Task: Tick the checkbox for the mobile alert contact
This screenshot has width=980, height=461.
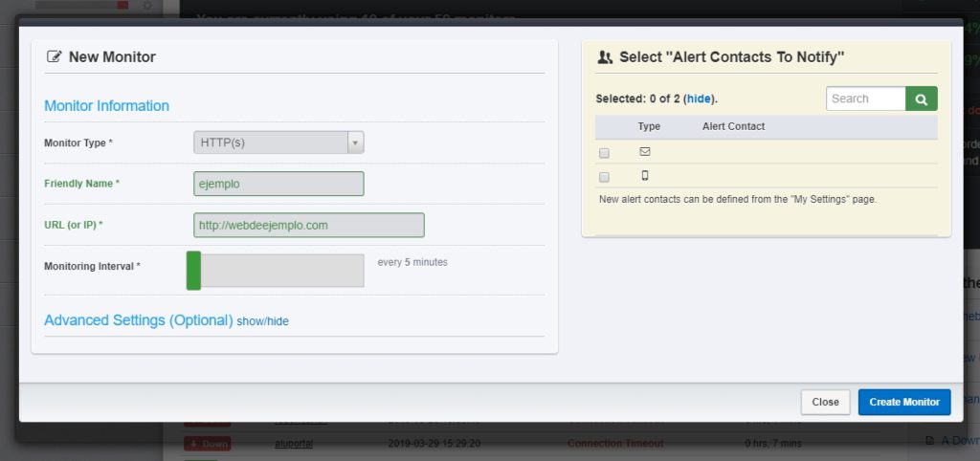Action: coord(604,177)
